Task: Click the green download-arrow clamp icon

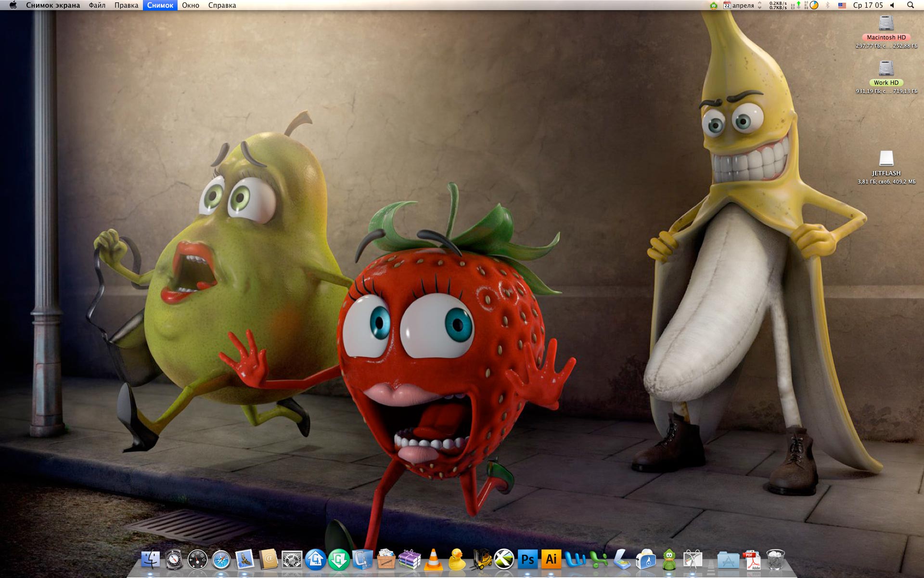Action: (x=339, y=560)
